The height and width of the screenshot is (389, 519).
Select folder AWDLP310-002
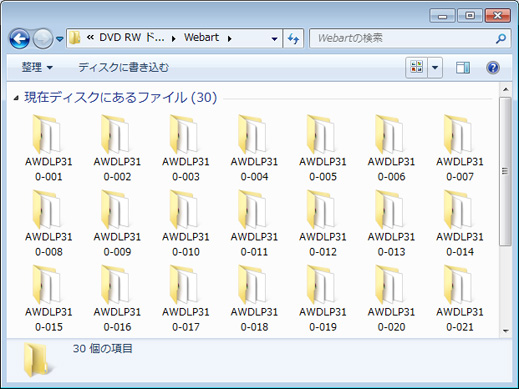click(x=117, y=148)
